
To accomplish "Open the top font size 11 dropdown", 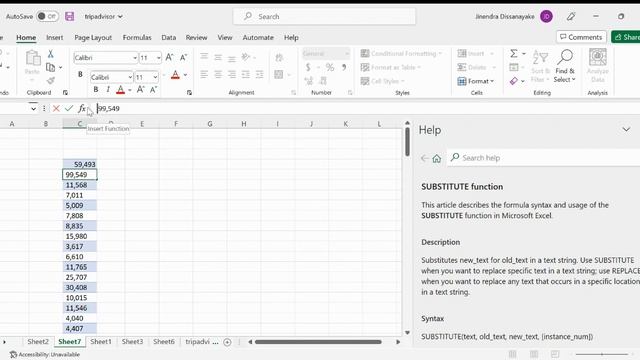I will (x=158, y=58).
